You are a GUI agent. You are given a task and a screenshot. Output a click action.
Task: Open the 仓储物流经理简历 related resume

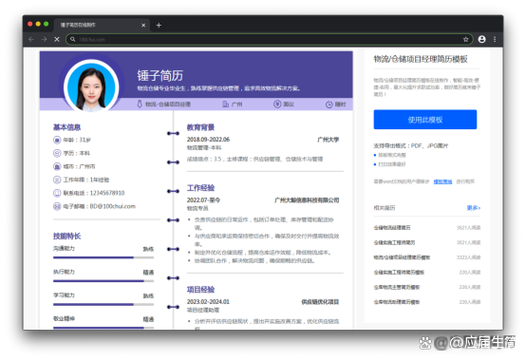point(392,228)
